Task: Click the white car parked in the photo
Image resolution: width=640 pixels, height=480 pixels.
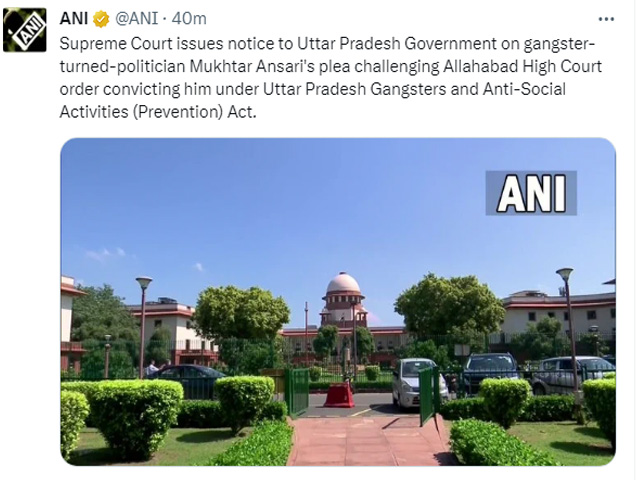Action: (418, 384)
